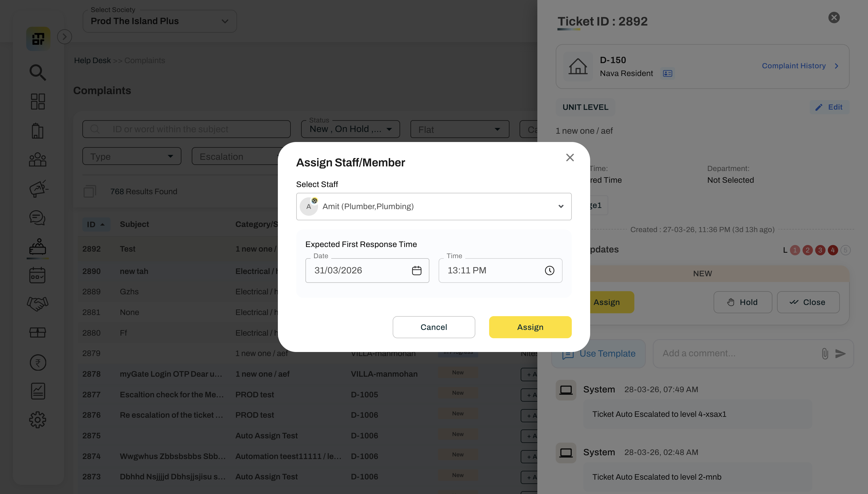The height and width of the screenshot is (494, 868).
Task: Expand the sidebar with the arrow button
Action: 65,37
